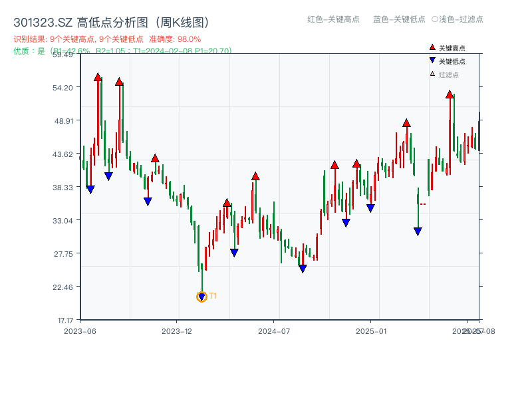Image resolution: width=532 pixels, height=399 pixels.
Task: Select the red triangle above the 2025 high near 48.91
Action: 406,123
